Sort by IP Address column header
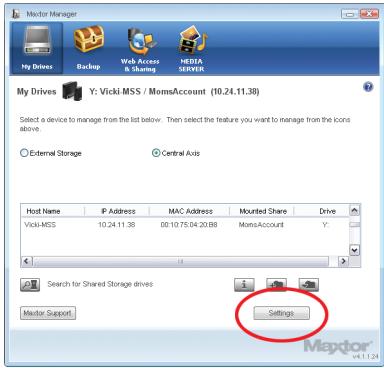Screen dimensions: 384x368 tap(117, 211)
